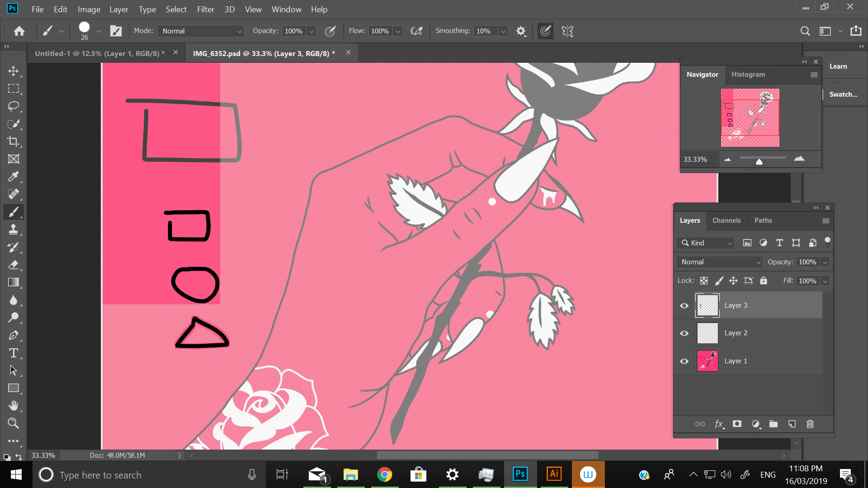Add layer mask icon
The height and width of the screenshot is (488, 868).
[737, 424]
